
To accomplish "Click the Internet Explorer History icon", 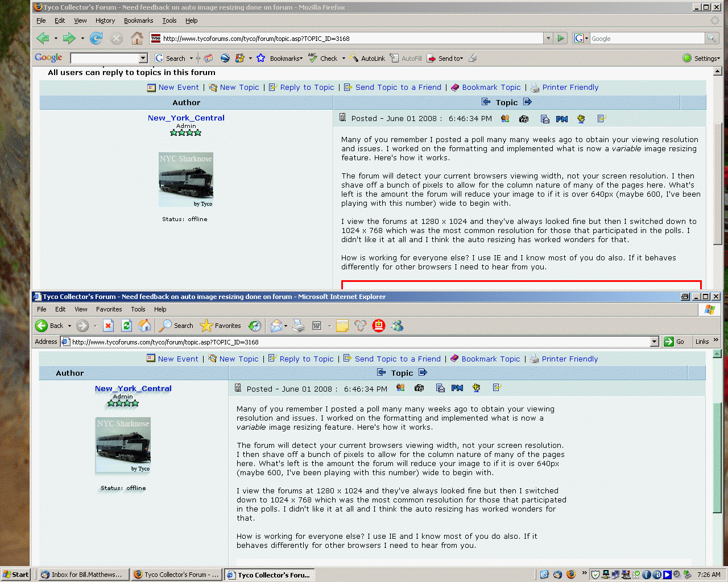I will pos(255,326).
